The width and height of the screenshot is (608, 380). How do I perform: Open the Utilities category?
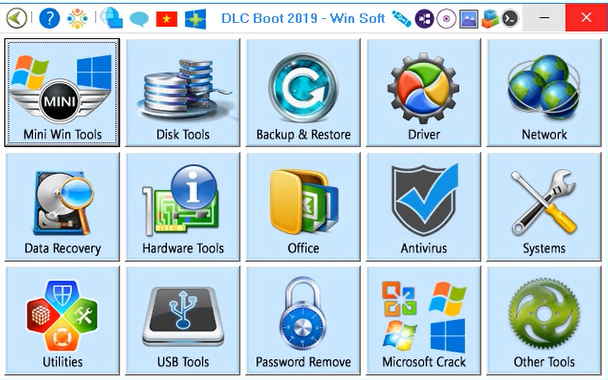point(62,320)
